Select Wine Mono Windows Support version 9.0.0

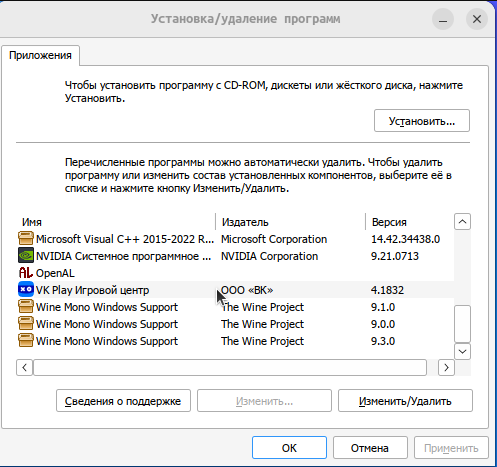[235, 324]
